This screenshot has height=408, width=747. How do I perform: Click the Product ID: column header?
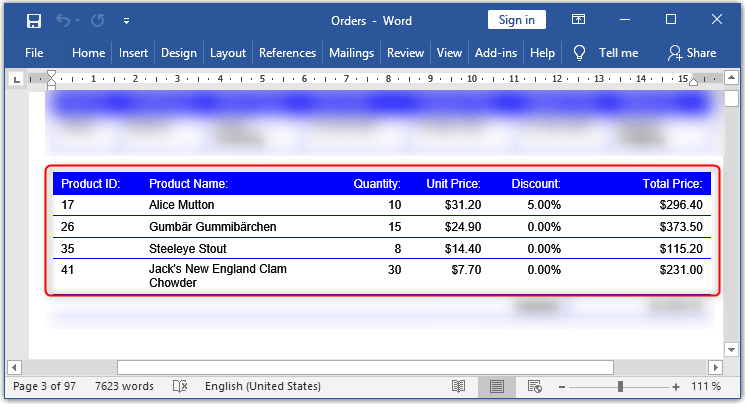coord(91,184)
